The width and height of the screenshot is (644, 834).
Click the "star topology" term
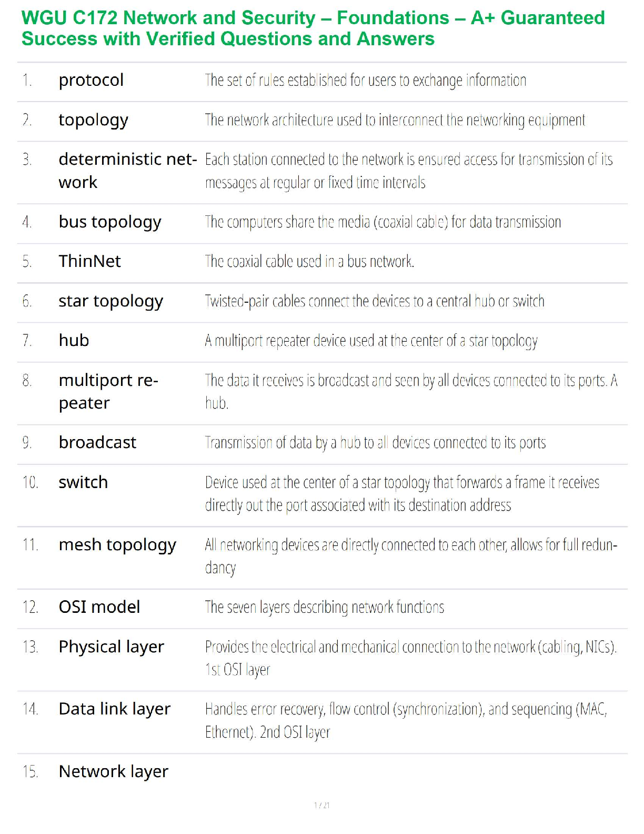point(110,301)
